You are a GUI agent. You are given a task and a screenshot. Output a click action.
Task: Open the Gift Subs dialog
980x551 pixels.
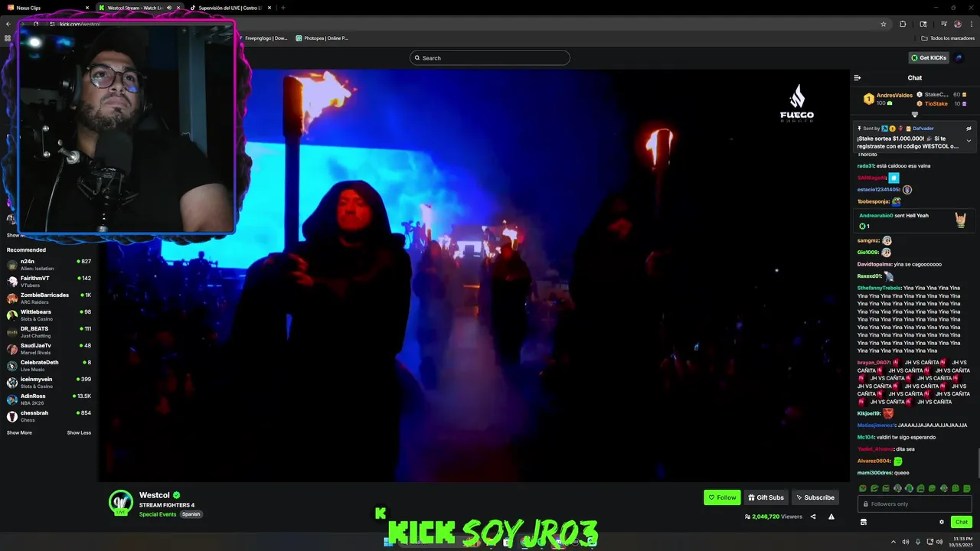pyautogui.click(x=766, y=497)
